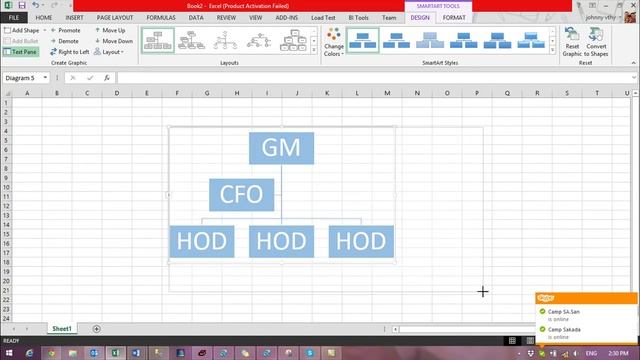Apply the first SmartArt style
Image resolution: width=640 pixels, height=360 pixels.
pos(362,40)
